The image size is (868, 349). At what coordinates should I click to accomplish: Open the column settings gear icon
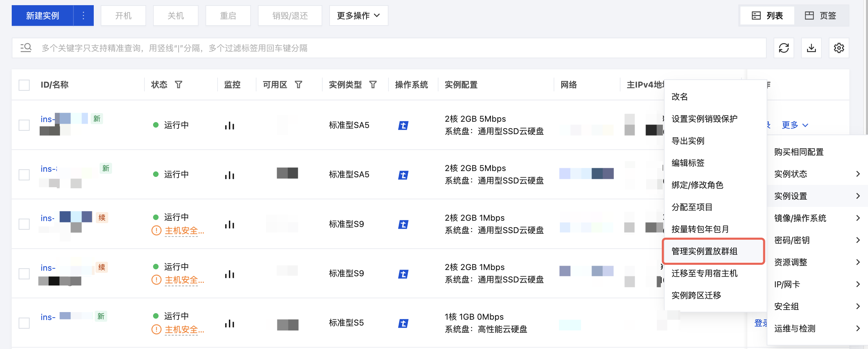(x=839, y=48)
